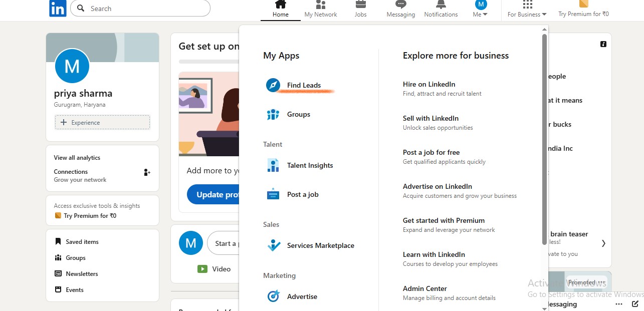Screen dimensions: 644x311
Task: Click View all analytics link
Action: coord(77,157)
